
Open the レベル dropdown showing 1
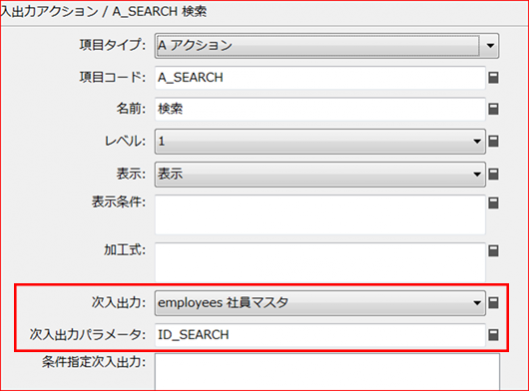click(x=320, y=141)
